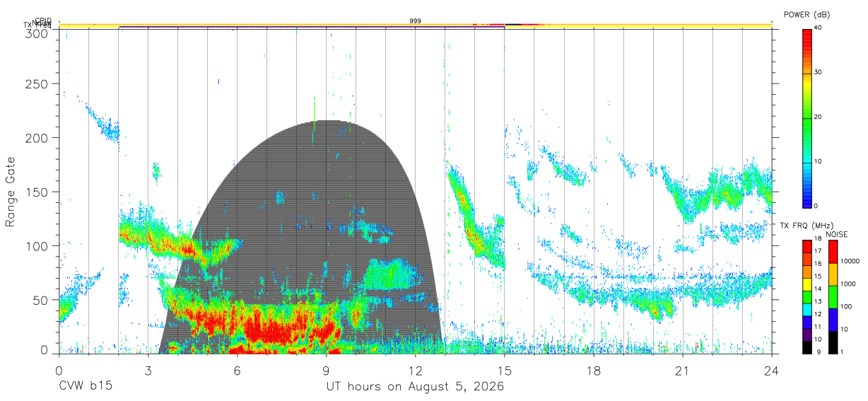
Task: Click the "UT hours on August 5, 2026" label
Action: 415,387
